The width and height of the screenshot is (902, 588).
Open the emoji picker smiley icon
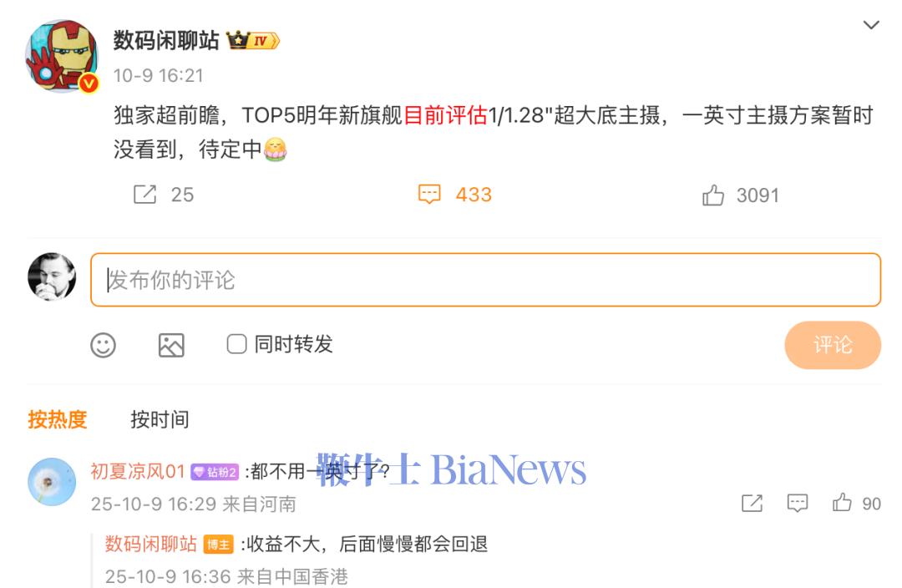pos(103,345)
